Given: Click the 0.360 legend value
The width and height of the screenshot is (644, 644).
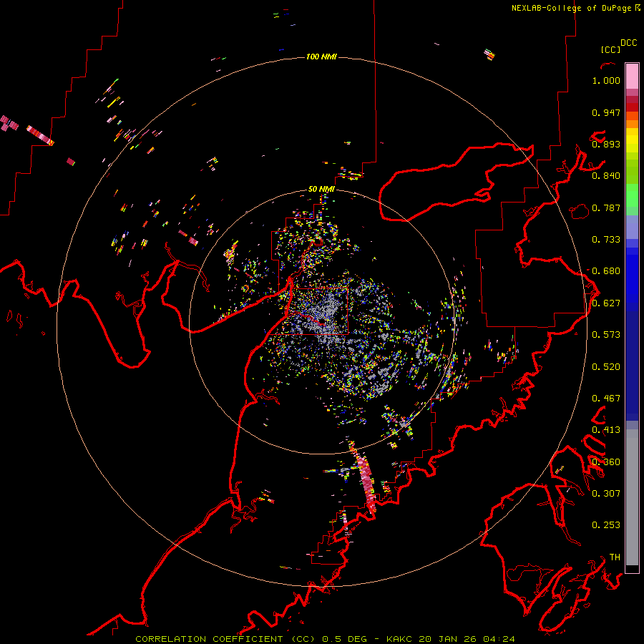Looking at the screenshot, I should (606, 462).
